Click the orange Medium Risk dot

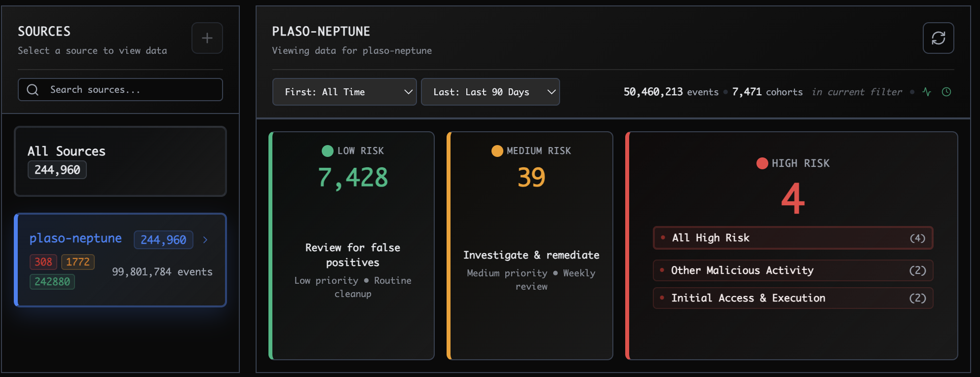pos(497,151)
